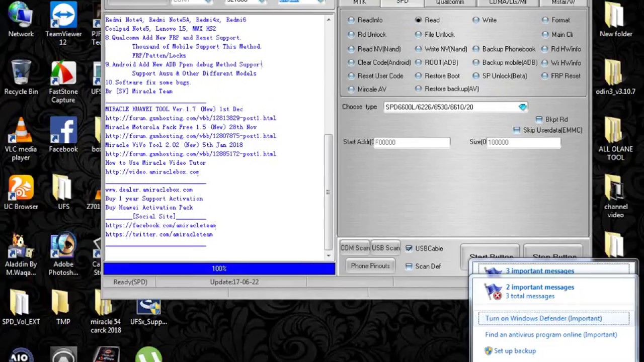
Task: Launch UC Browser shortcut
Action: coord(21,193)
